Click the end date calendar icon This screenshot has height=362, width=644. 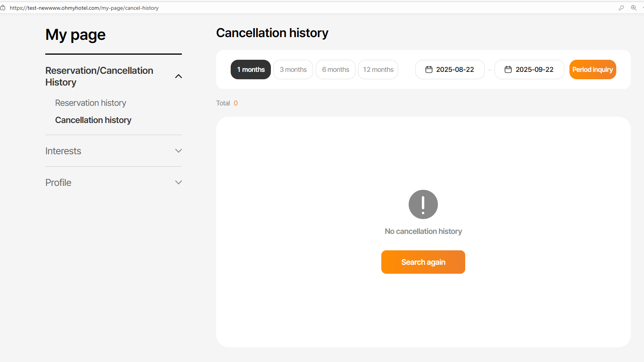click(508, 70)
